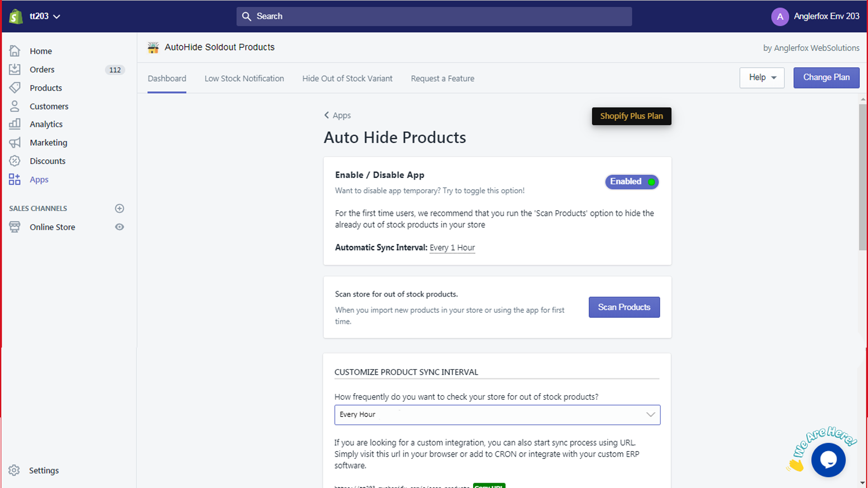Viewport: 868px width, 488px height.
Task: Click the Change Plan button
Action: point(826,78)
